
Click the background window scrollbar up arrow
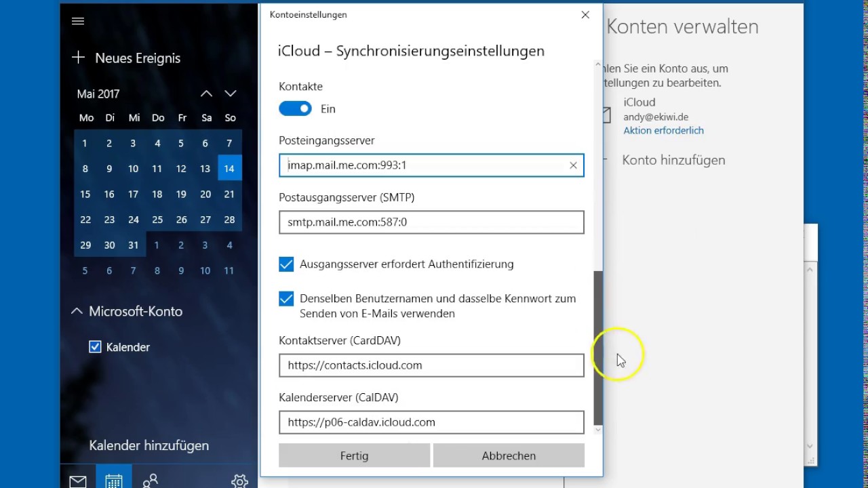pyautogui.click(x=810, y=270)
